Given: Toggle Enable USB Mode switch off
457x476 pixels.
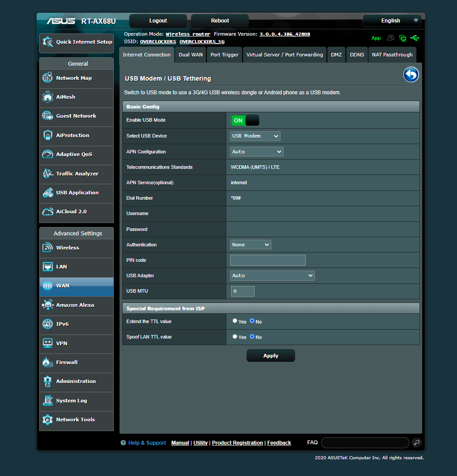Looking at the screenshot, I should click(x=245, y=120).
